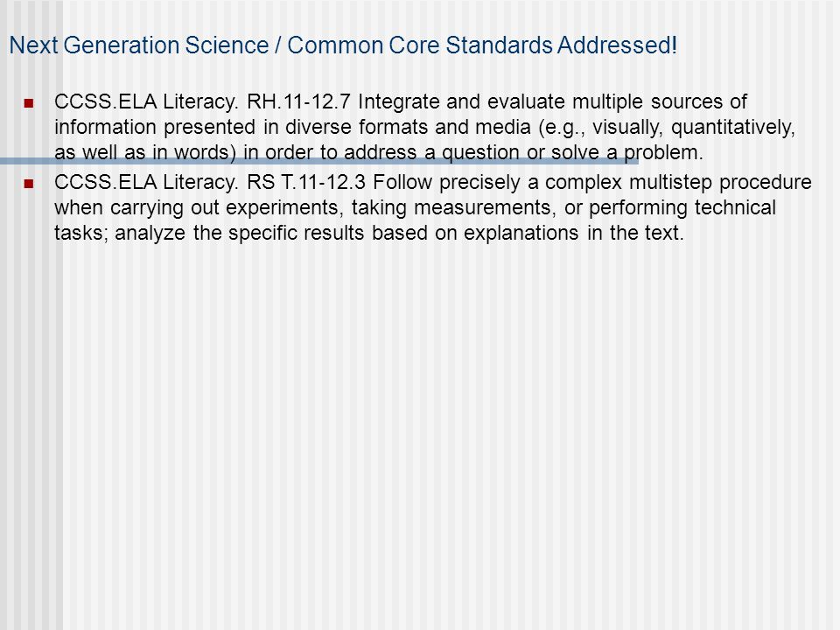Click the blue horizontal divider line under the title

point(319,161)
